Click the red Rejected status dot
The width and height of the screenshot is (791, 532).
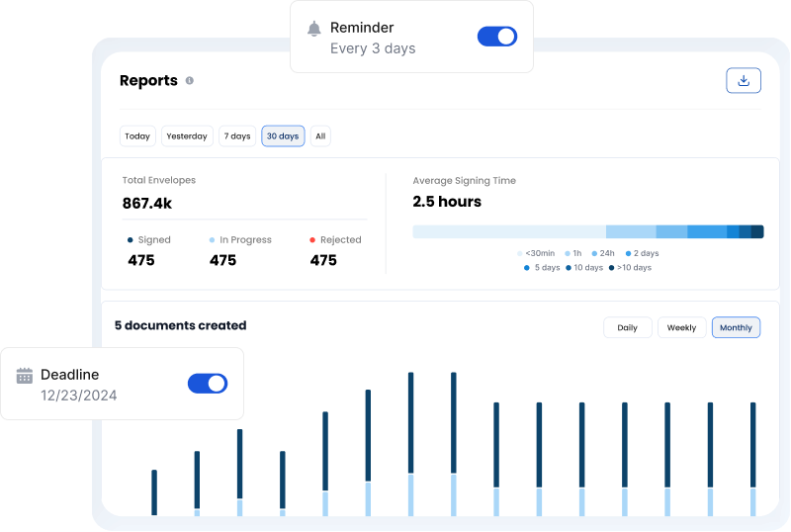pos(312,239)
